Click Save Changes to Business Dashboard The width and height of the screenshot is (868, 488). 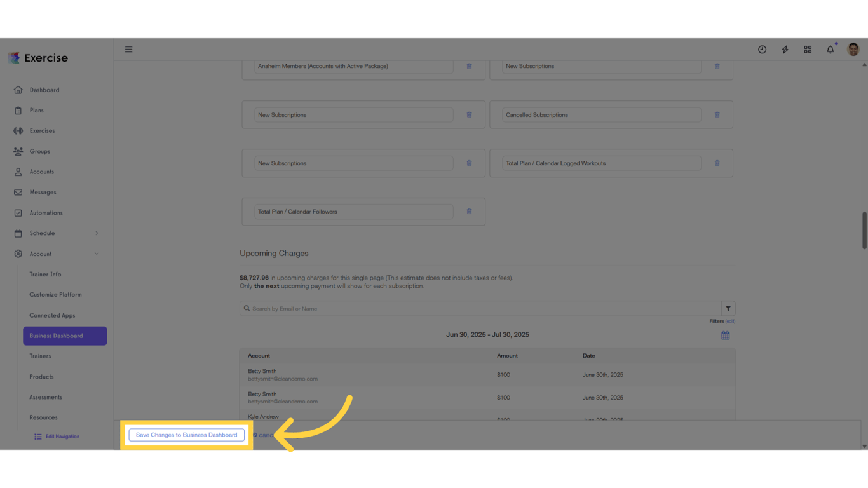coord(186,435)
